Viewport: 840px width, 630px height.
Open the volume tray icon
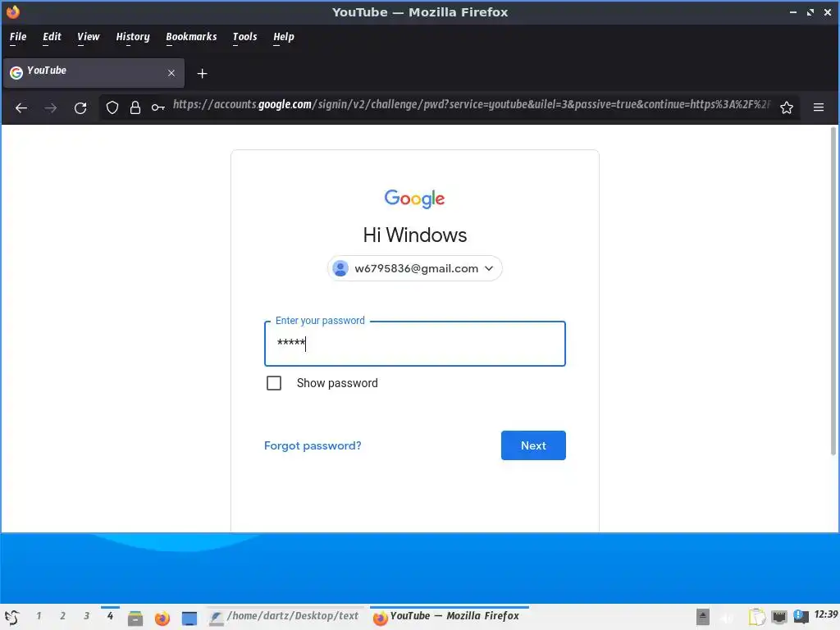(x=728, y=617)
